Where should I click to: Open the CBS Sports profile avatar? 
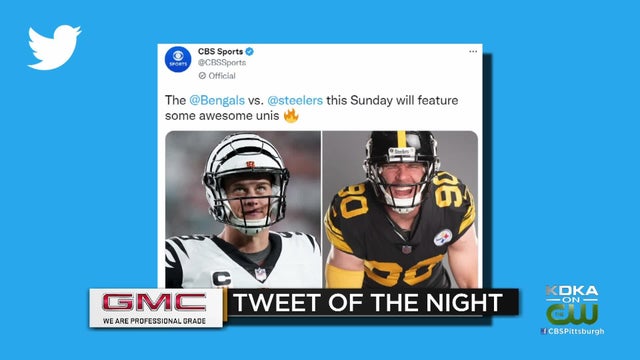coord(178,59)
